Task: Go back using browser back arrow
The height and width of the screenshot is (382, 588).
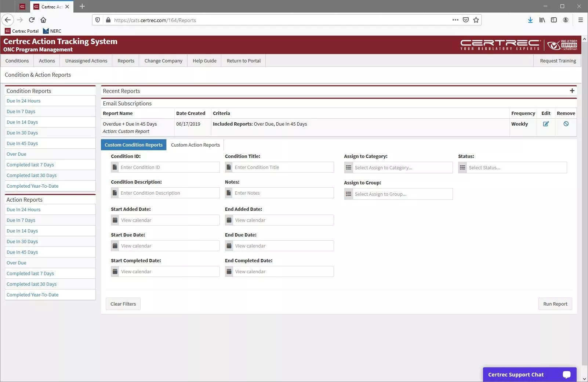Action: 8,20
